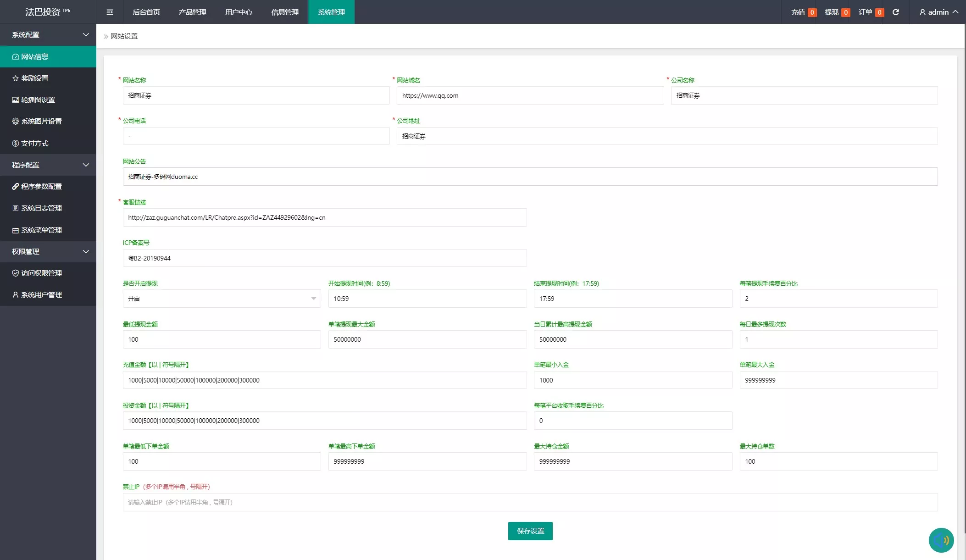Image resolution: width=966 pixels, height=560 pixels.
Task: Open 程序参数配置 link icon item
Action: click(41, 187)
